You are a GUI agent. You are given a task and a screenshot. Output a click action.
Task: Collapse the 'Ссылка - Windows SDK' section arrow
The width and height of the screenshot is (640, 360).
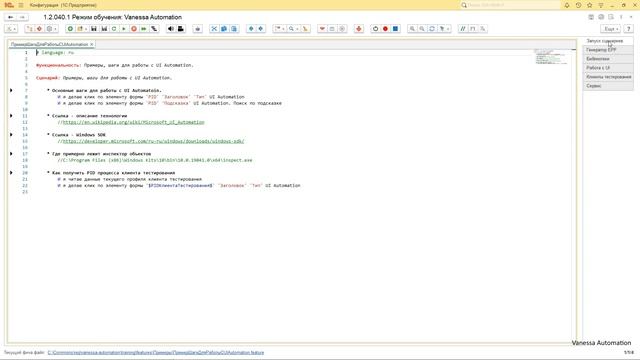click(x=11, y=135)
